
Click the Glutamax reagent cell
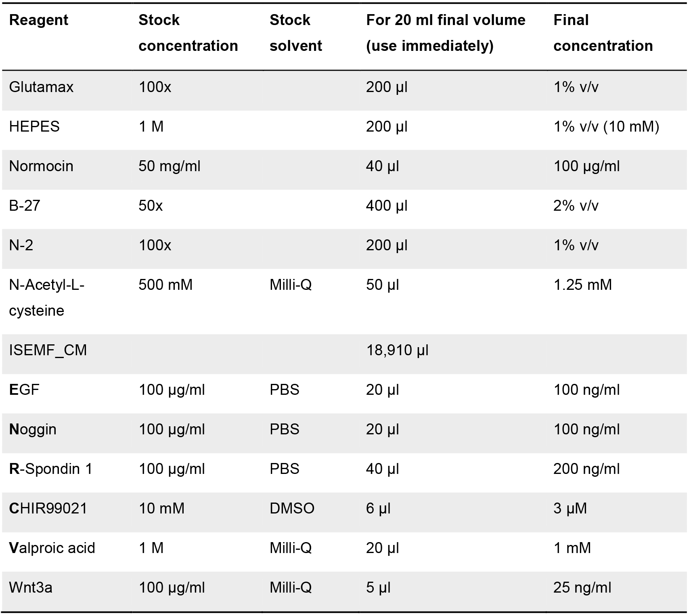tap(41, 87)
